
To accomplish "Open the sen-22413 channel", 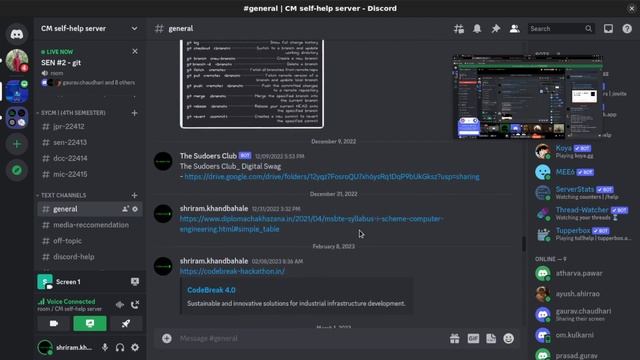I will (x=90, y=142).
